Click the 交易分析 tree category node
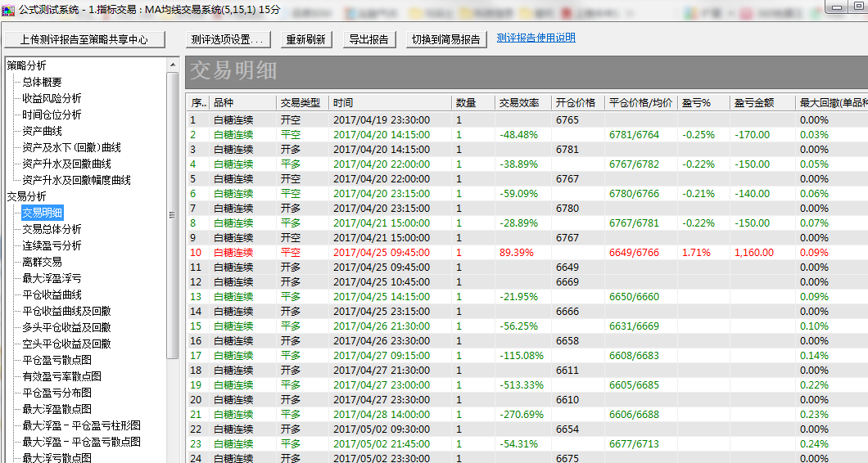 click(27, 196)
